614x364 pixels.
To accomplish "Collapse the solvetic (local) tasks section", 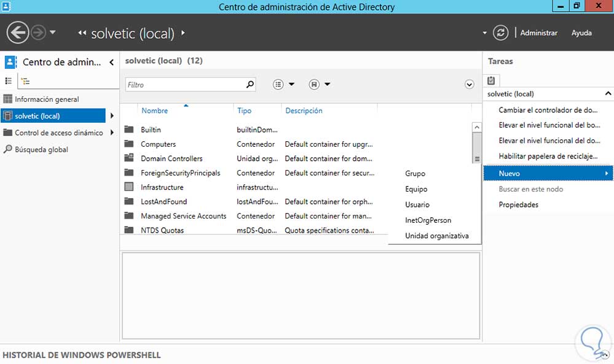I will [608, 94].
